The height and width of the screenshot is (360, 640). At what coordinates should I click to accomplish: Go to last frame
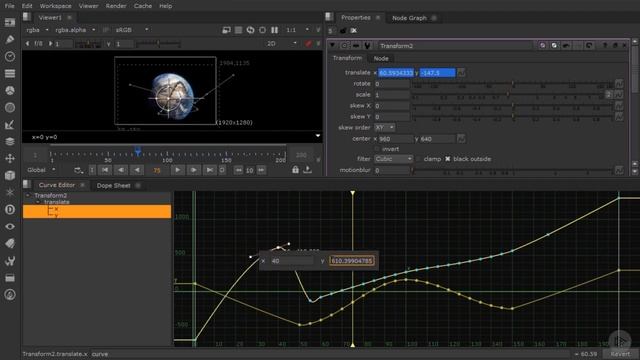pyautogui.click(x=209, y=170)
